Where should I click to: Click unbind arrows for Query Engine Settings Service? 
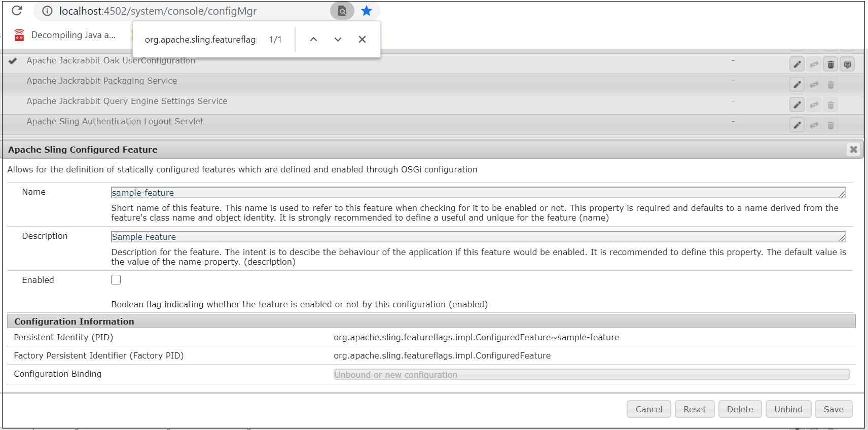coord(814,105)
